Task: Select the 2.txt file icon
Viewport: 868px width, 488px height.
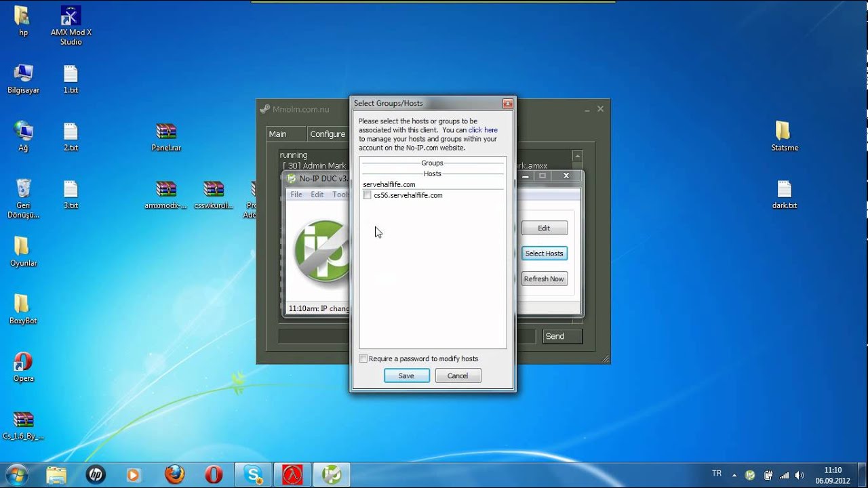Action: [71, 136]
